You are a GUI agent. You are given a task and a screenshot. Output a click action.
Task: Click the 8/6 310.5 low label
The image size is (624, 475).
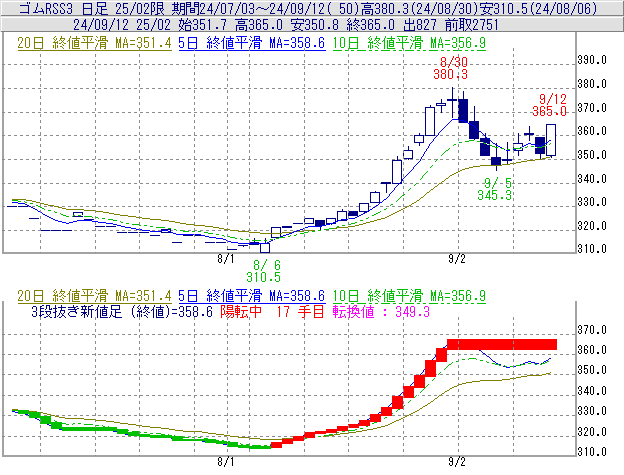[x=263, y=271]
